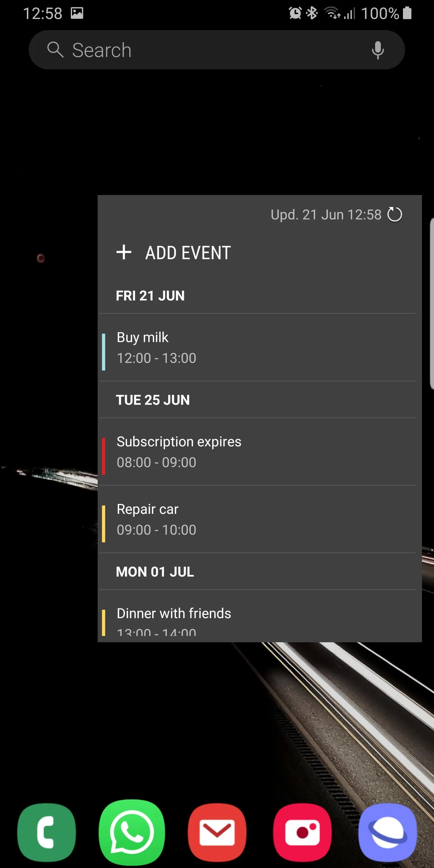Image resolution: width=434 pixels, height=868 pixels.
Task: Tap the battery indicator icon
Action: pos(407,14)
